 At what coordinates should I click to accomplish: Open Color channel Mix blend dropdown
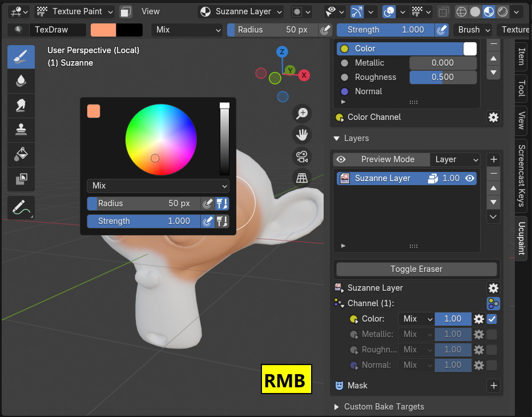pos(417,319)
